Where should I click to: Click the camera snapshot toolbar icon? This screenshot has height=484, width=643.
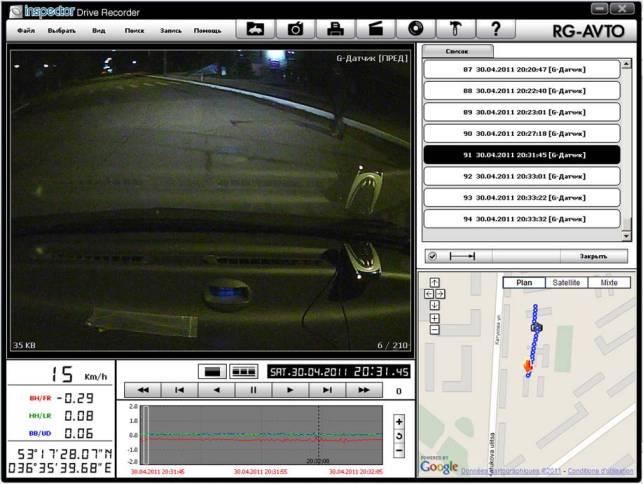point(295,29)
